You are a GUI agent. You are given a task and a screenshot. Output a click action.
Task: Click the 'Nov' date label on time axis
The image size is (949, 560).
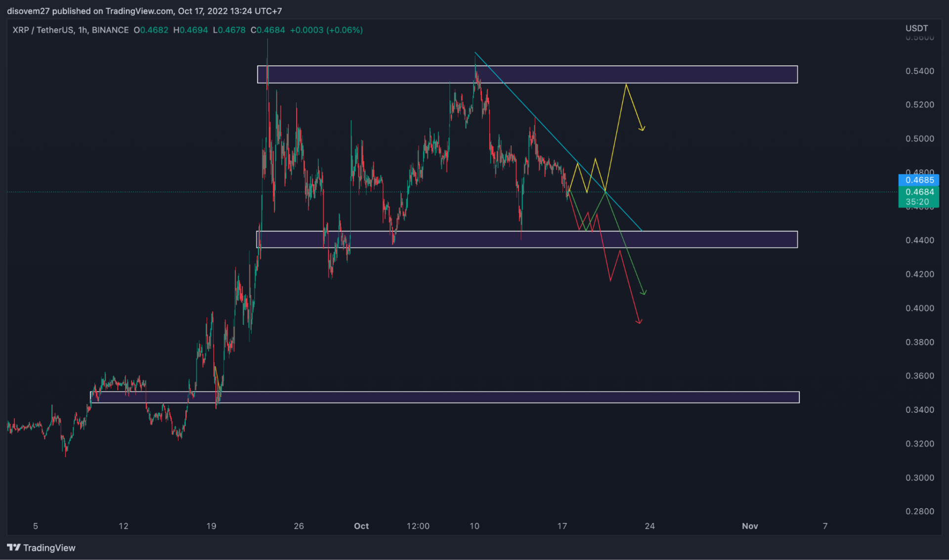coord(750,526)
